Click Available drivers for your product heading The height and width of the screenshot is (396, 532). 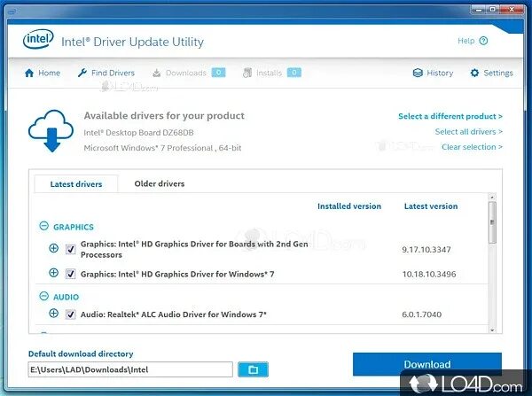click(x=164, y=116)
